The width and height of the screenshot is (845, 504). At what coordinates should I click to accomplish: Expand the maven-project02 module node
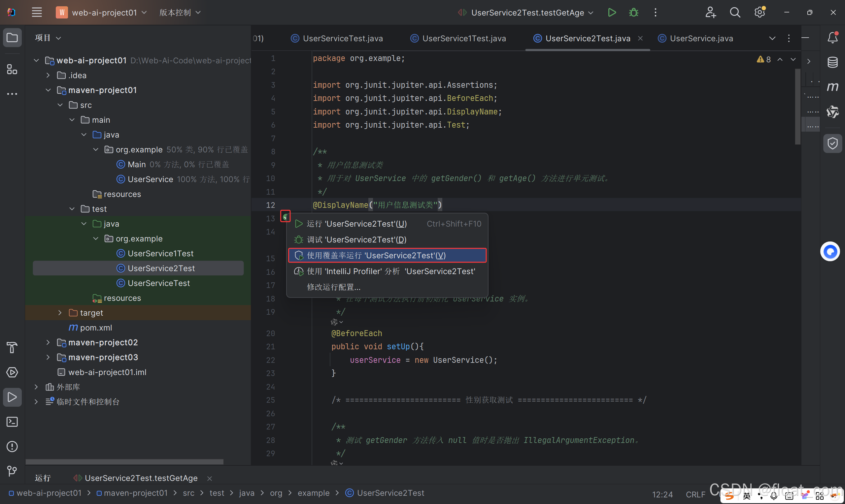click(x=48, y=342)
